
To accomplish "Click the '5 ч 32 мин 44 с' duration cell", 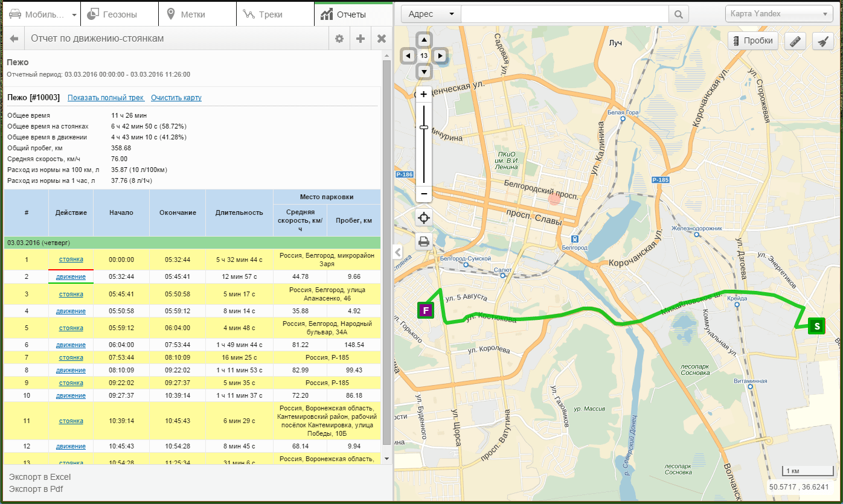I will pos(239,260).
